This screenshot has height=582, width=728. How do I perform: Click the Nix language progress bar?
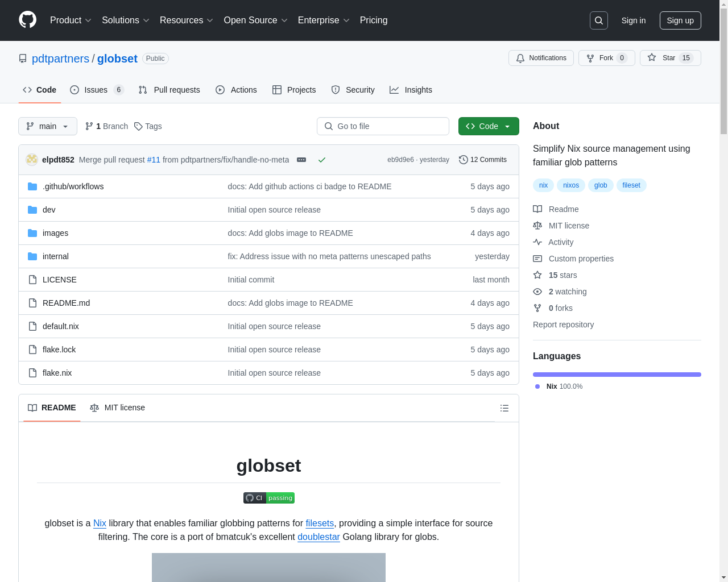[x=617, y=375]
